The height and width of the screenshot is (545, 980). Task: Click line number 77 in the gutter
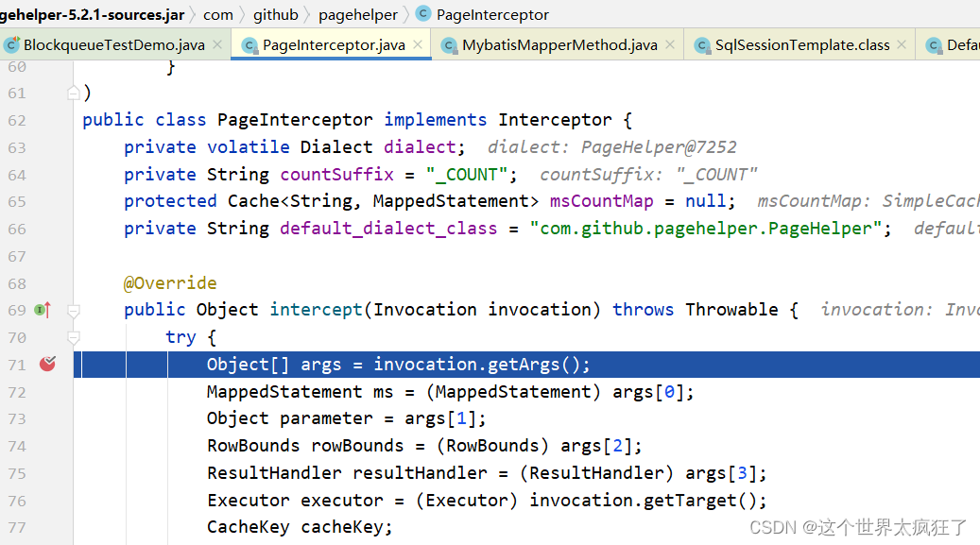coord(17,527)
